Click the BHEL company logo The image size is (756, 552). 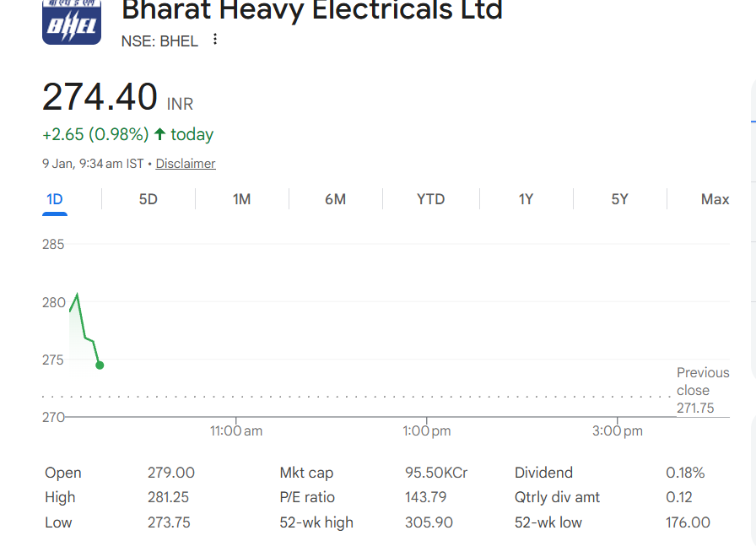click(x=71, y=23)
